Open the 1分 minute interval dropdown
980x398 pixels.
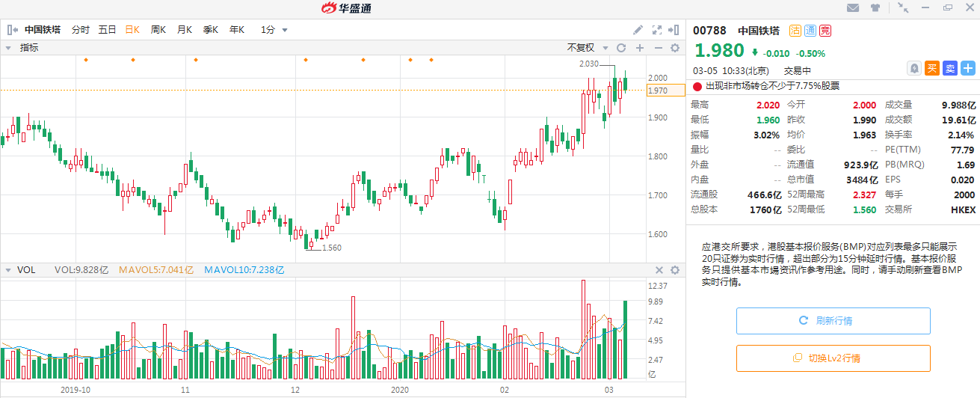[x=274, y=30]
